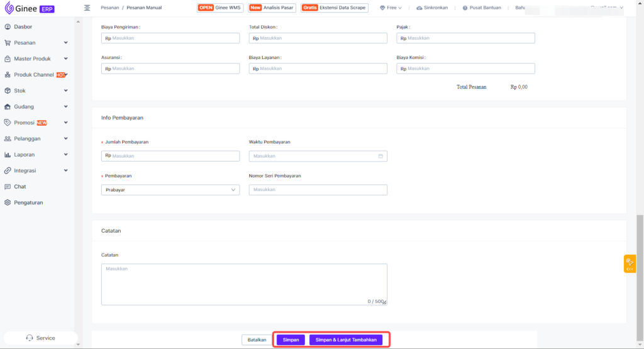Click the Simpan button
Image resolution: width=644 pixels, height=349 pixels.
tap(291, 340)
